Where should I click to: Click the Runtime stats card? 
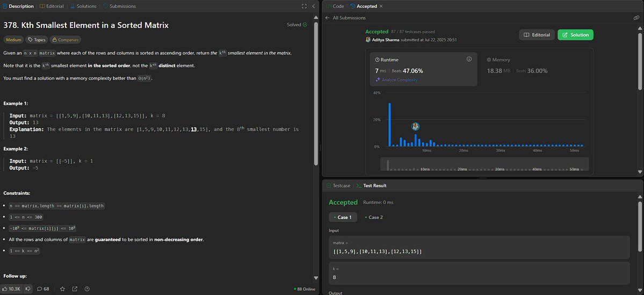click(423, 69)
